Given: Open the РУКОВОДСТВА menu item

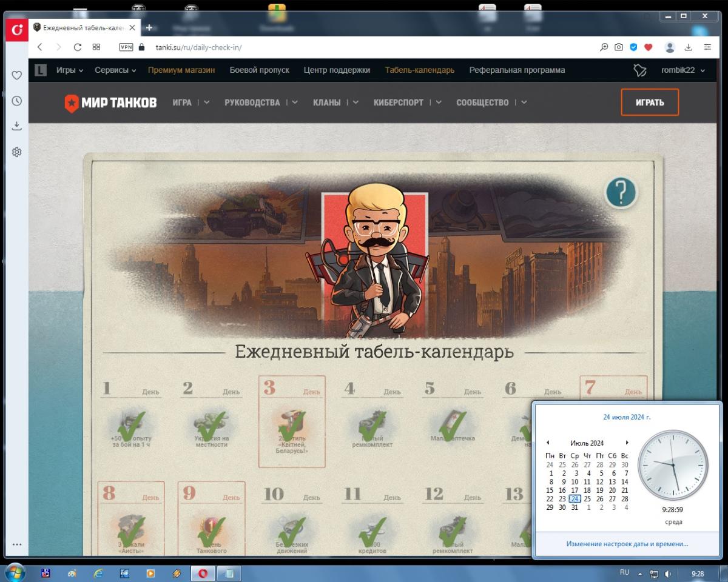Looking at the screenshot, I should click(x=252, y=102).
